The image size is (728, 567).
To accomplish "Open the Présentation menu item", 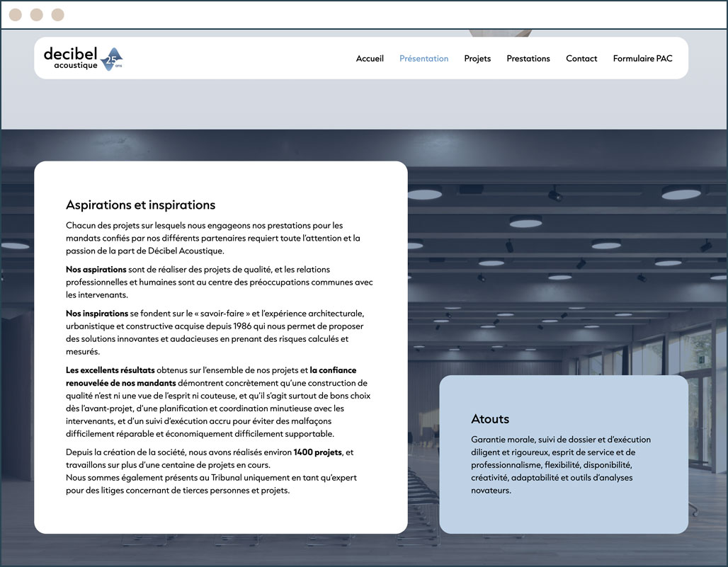I will click(x=424, y=59).
